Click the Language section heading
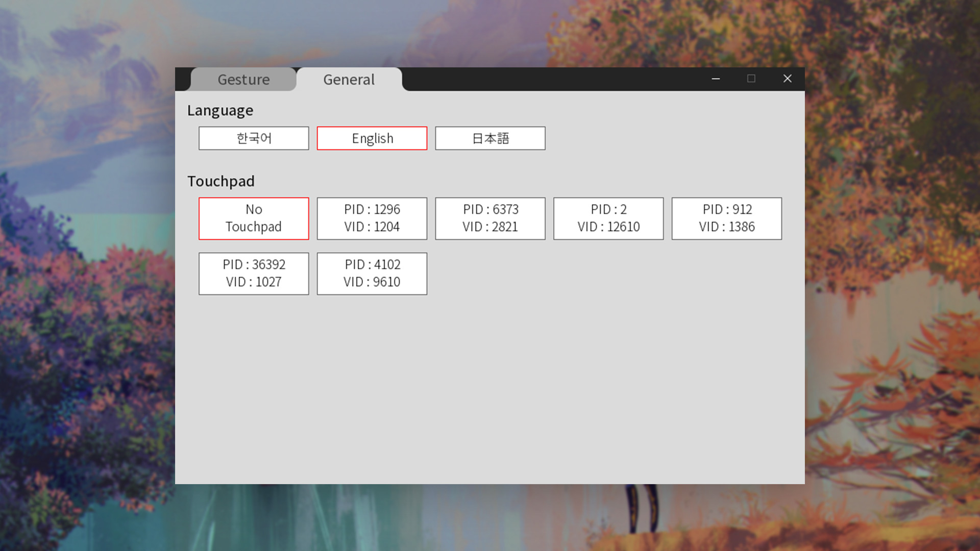The image size is (980, 551). [x=220, y=110]
